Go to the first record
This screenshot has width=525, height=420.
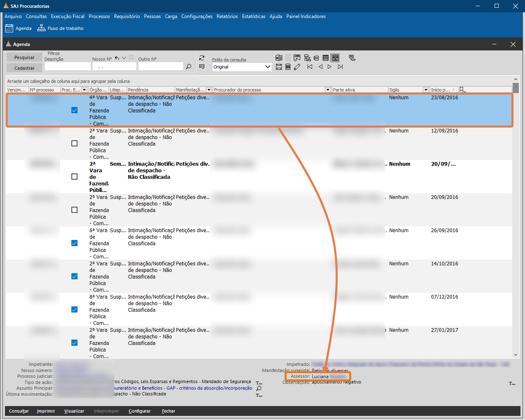pyautogui.click(x=310, y=67)
